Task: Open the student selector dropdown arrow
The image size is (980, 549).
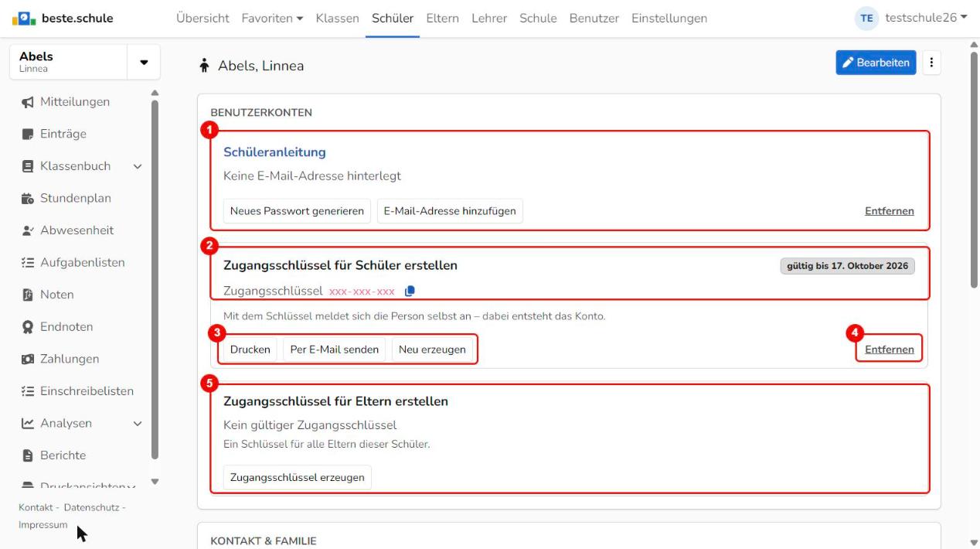Action: click(144, 62)
